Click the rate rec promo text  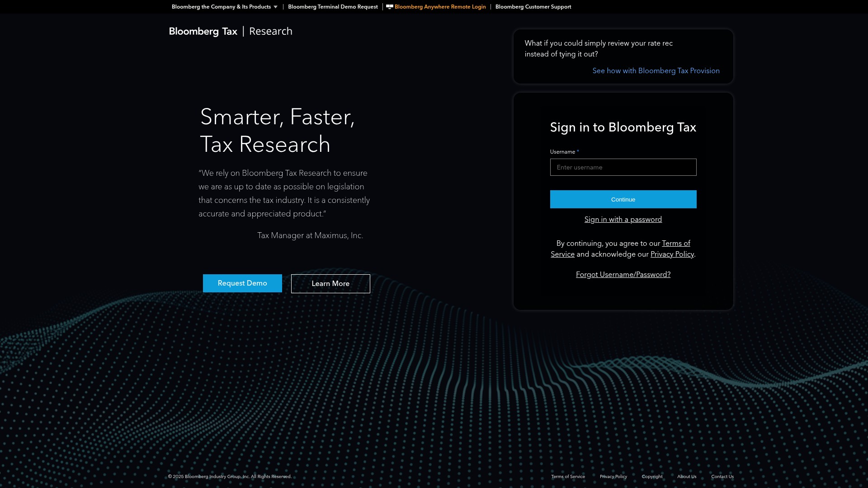pos(599,49)
